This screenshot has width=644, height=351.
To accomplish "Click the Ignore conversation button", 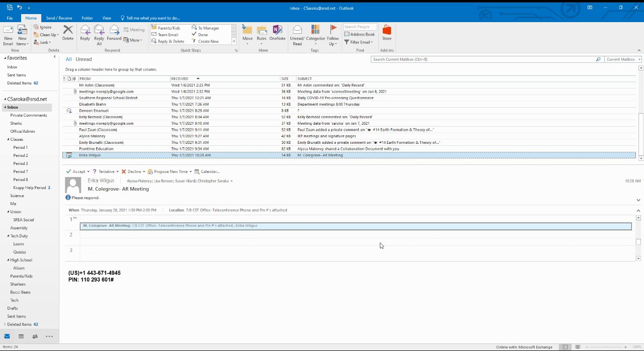I will [43, 27].
